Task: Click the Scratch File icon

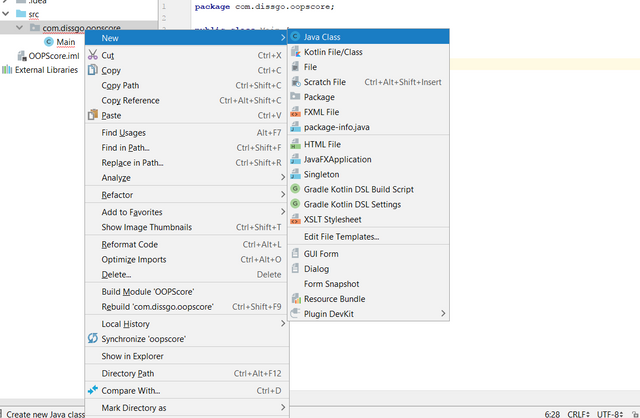Action: (296, 82)
